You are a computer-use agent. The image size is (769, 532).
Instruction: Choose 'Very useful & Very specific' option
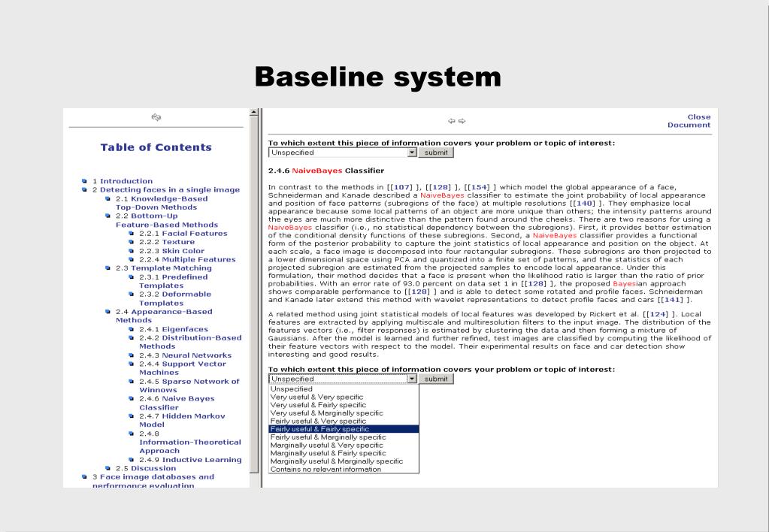[x=344, y=397]
